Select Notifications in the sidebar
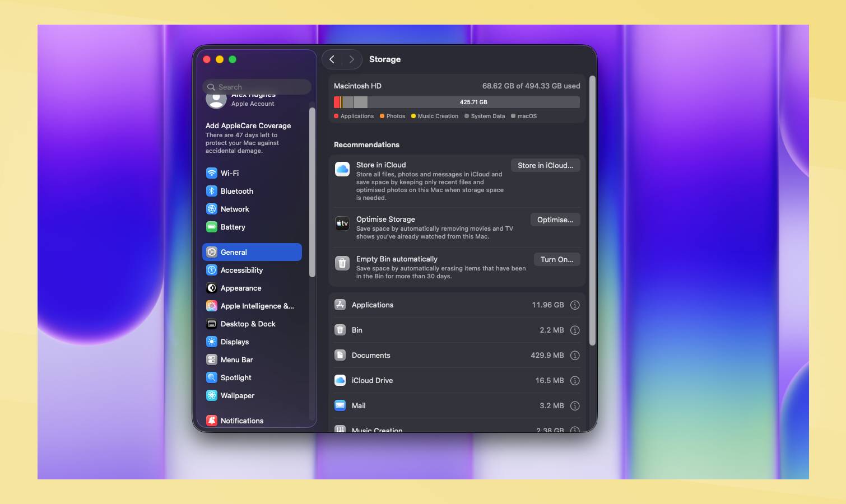The width and height of the screenshot is (846, 504). (252, 421)
